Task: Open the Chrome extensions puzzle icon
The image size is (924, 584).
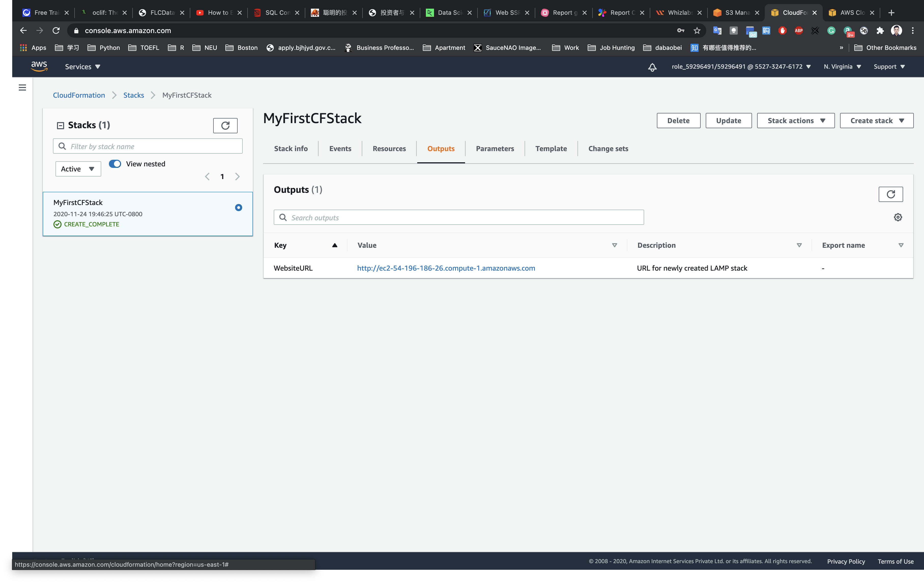Action: 880,31
